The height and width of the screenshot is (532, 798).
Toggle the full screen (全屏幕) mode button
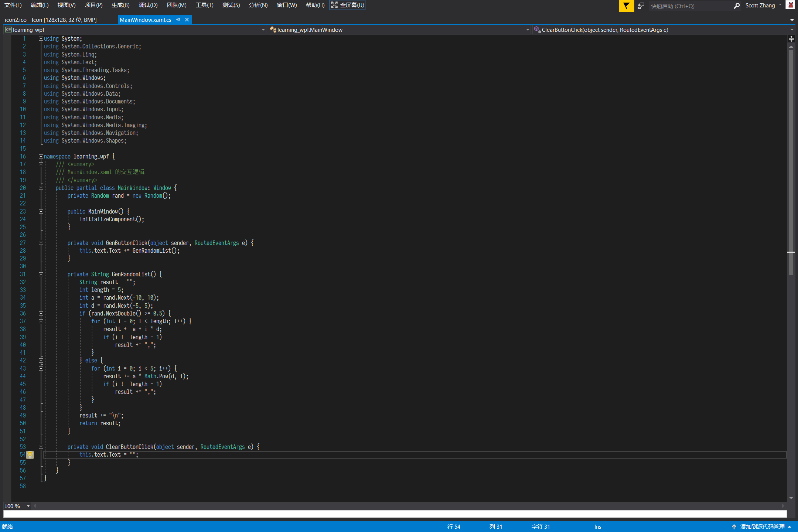pyautogui.click(x=347, y=5)
